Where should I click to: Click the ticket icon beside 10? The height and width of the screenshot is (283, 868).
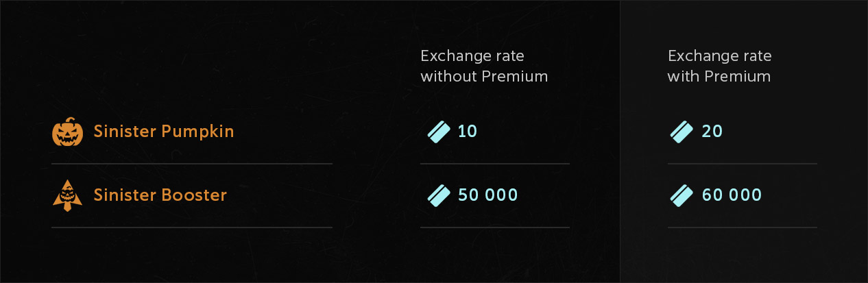pyautogui.click(x=439, y=132)
